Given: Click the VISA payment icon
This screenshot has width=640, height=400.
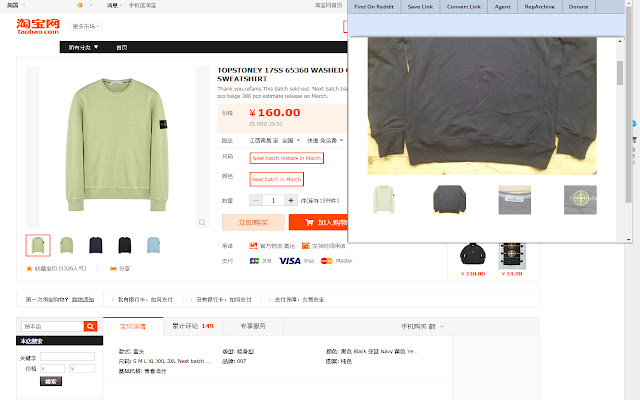Looking at the screenshot, I should click(290, 261).
